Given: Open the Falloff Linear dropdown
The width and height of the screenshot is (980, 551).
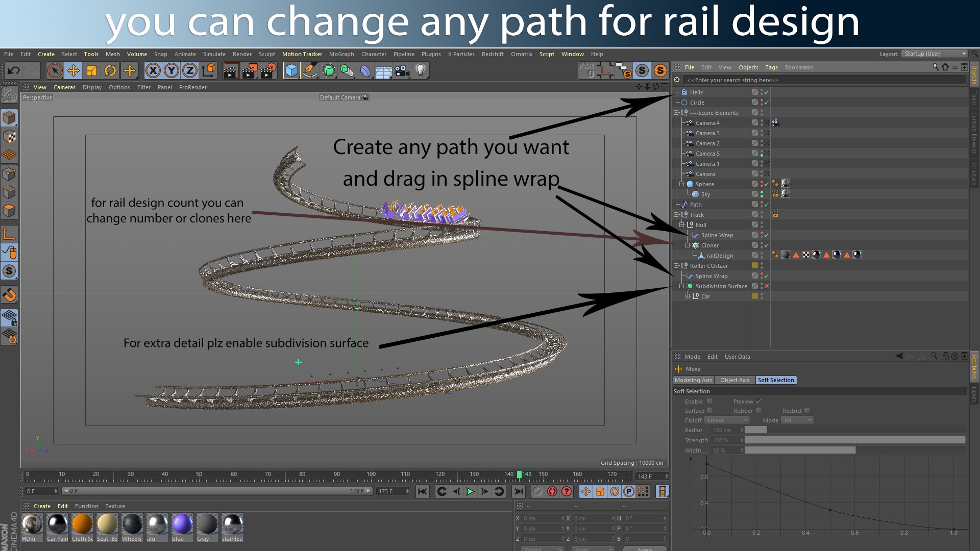Looking at the screenshot, I should point(727,420).
